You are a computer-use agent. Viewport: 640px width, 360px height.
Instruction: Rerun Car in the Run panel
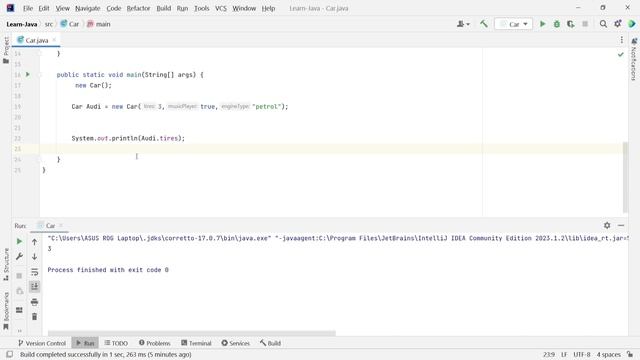pos(19,242)
